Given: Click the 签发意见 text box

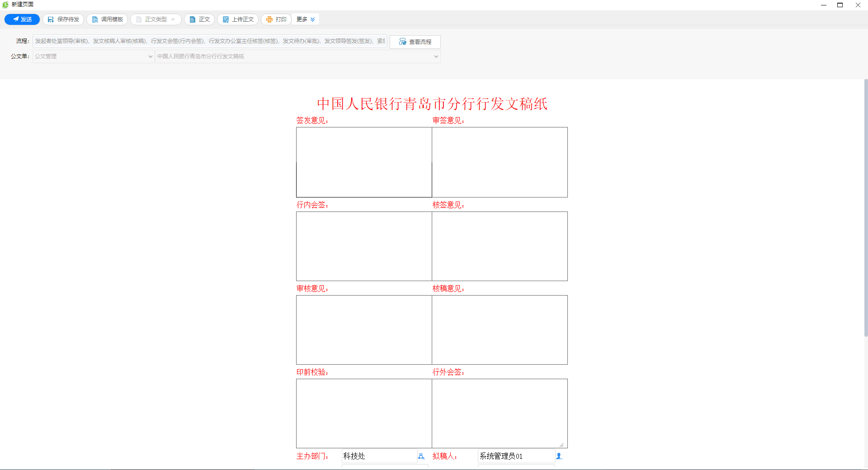Looking at the screenshot, I should coord(364,162).
